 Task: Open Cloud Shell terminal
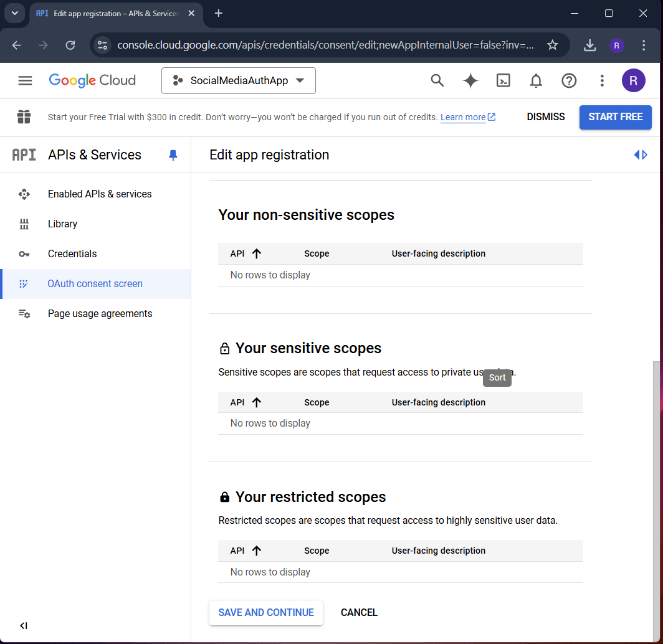tap(503, 80)
